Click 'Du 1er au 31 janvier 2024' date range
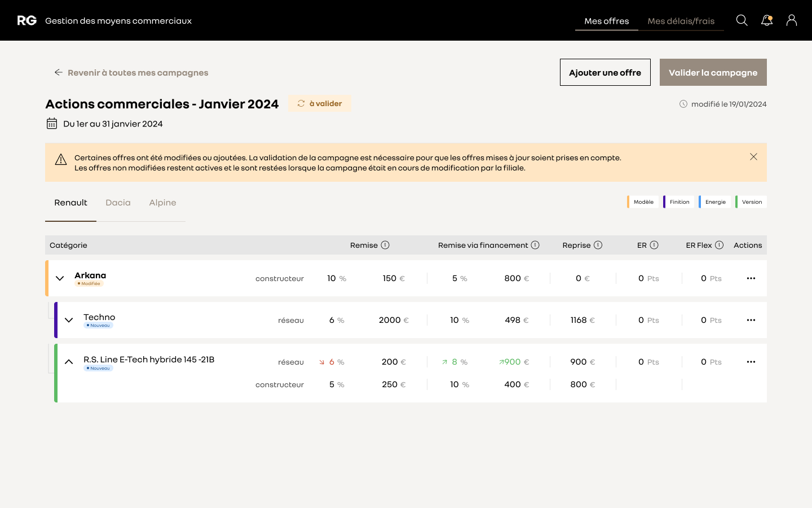 113,124
